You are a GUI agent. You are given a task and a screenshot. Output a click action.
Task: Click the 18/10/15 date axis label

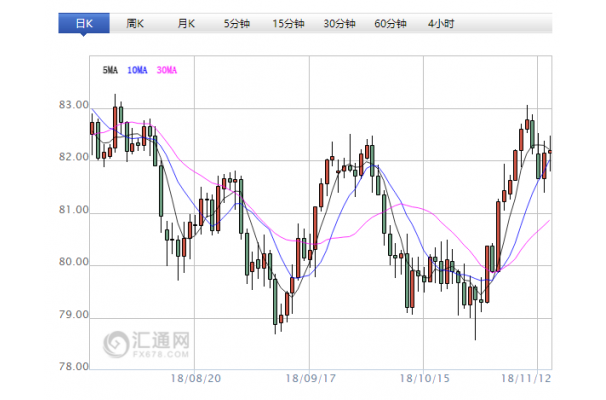(x=424, y=378)
